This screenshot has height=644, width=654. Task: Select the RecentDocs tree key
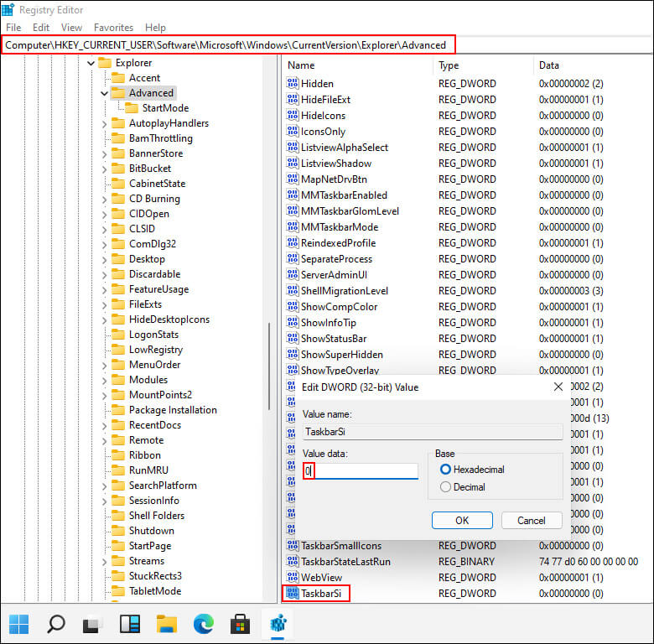[x=155, y=425]
